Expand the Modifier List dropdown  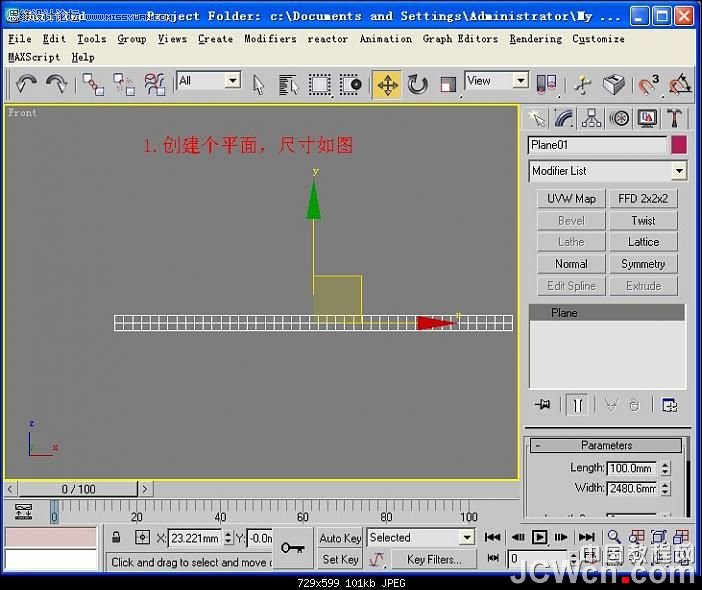tap(608, 171)
